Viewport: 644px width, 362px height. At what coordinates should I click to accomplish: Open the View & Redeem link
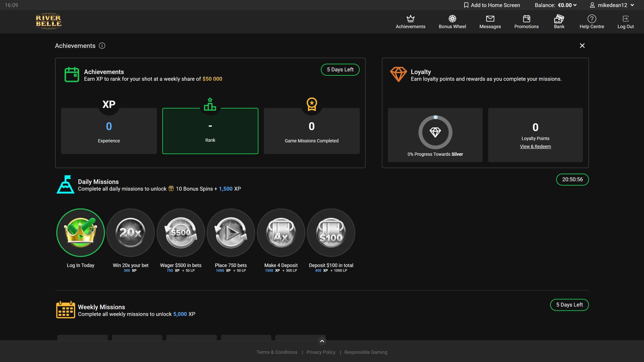(535, 146)
